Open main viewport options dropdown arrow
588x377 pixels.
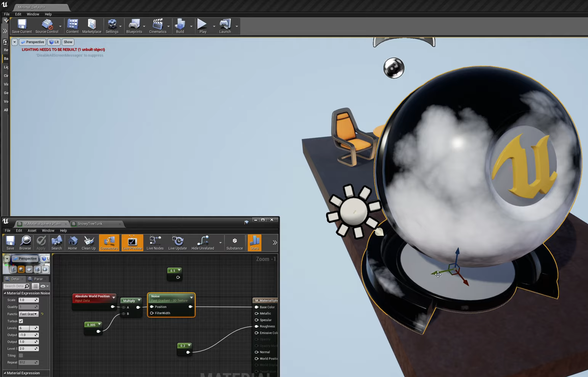(14, 42)
